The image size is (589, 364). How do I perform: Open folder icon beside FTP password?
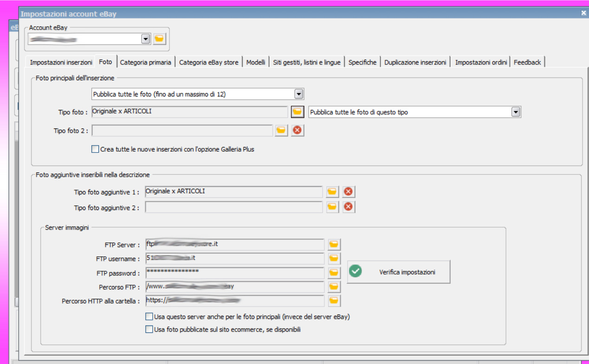point(334,273)
